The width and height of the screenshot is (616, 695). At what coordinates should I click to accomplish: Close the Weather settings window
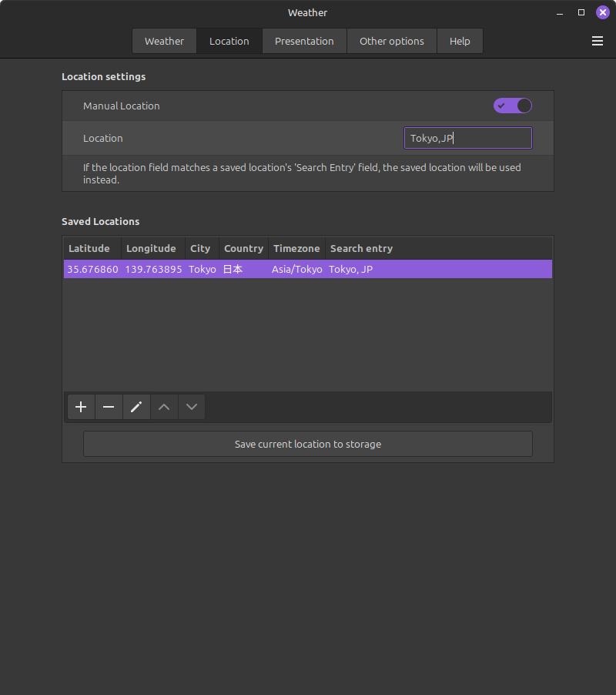(x=603, y=12)
